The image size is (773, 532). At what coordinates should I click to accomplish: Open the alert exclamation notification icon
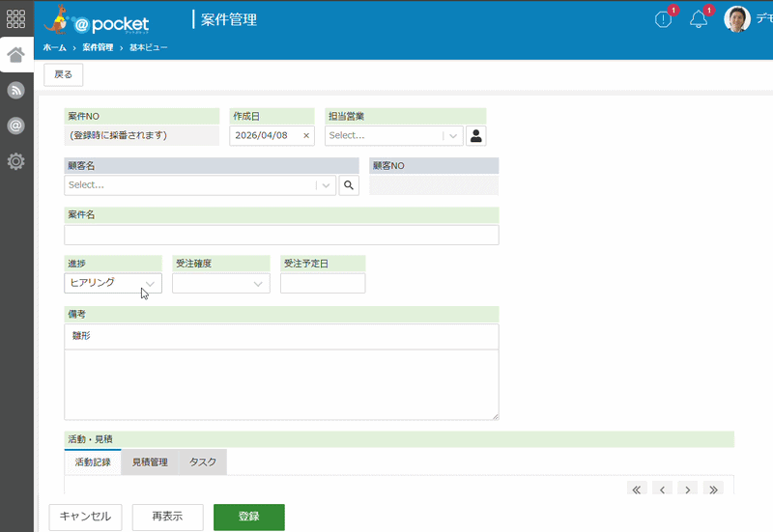663,19
